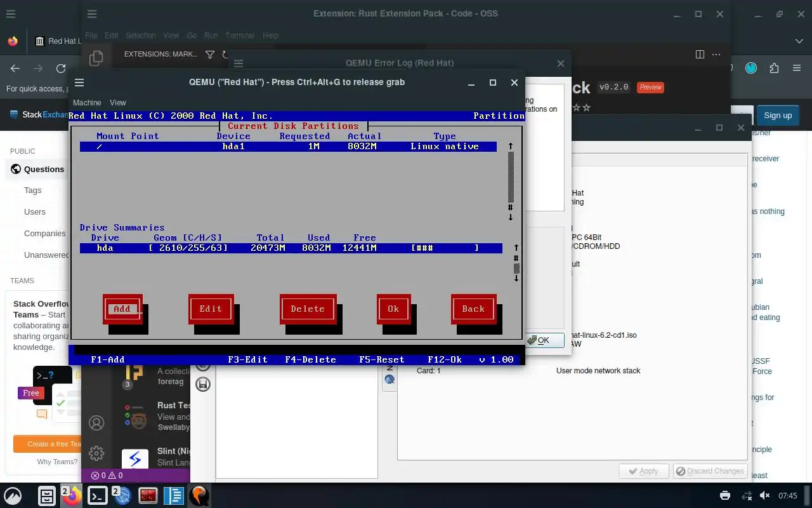Click the muted volume tray icon
This screenshot has width=812, height=508.
764,495
